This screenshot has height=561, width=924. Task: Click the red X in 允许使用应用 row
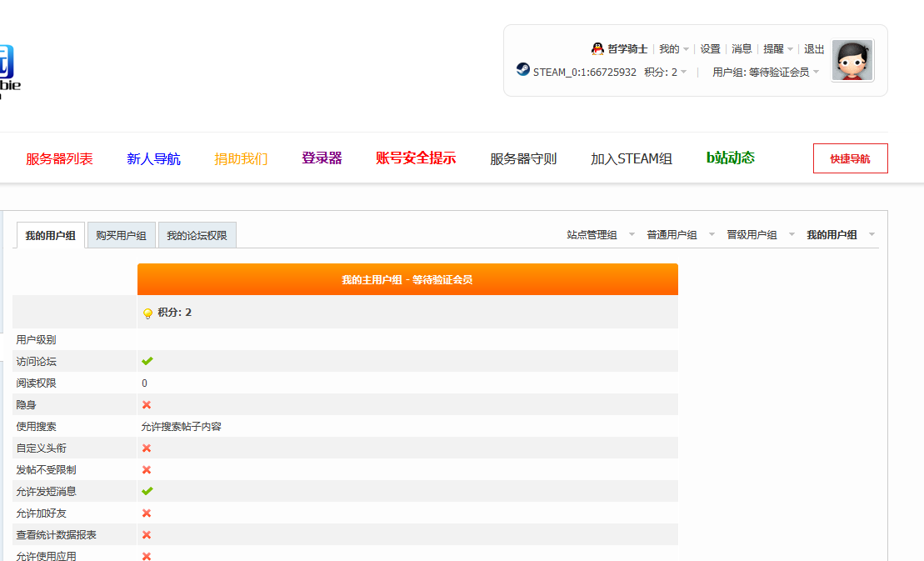147,556
